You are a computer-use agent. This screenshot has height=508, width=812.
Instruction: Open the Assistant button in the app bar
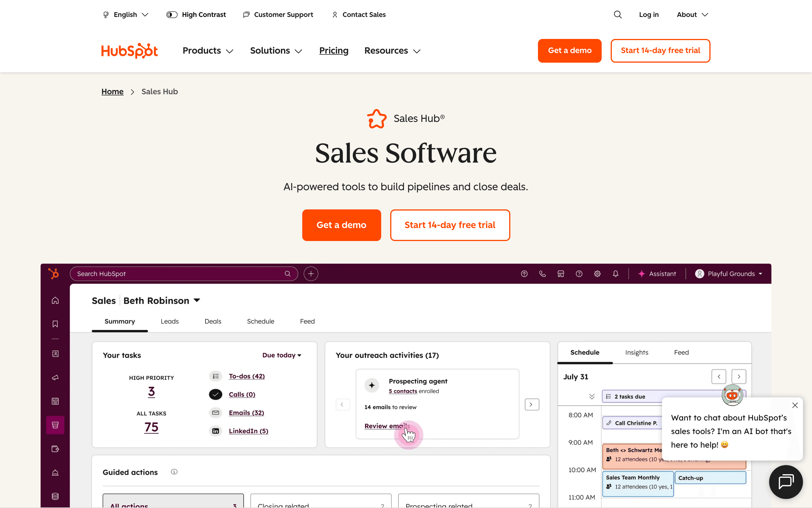pyautogui.click(x=657, y=274)
